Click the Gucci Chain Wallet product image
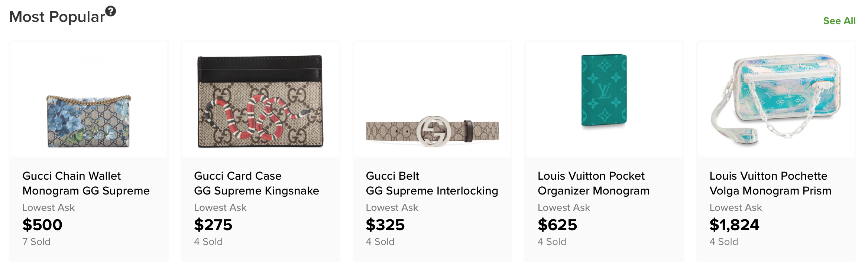 [x=89, y=121]
